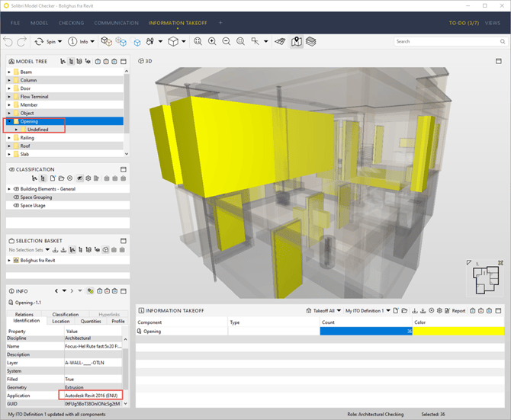The height and width of the screenshot is (420, 511).
Task: Collapse the Opening tree node
Action: click(9, 121)
